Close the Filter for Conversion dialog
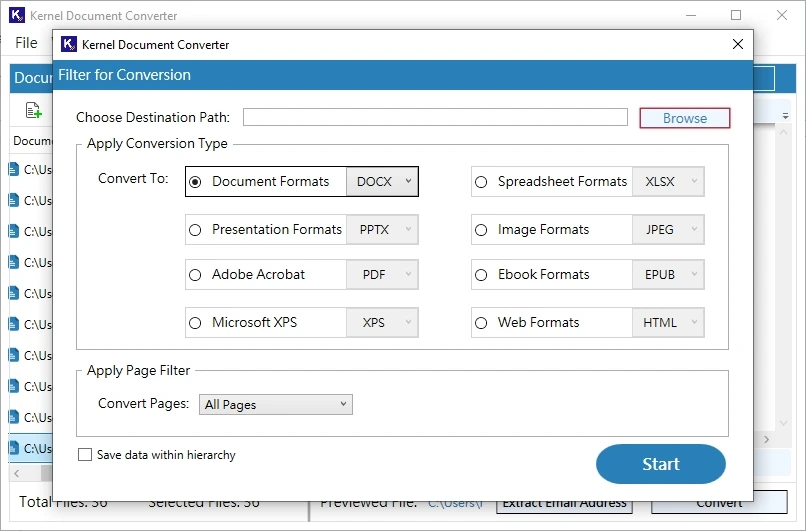Viewport: 806px width, 531px height. click(x=738, y=44)
